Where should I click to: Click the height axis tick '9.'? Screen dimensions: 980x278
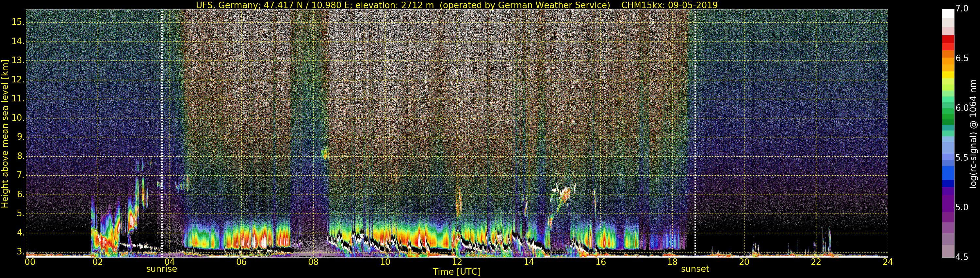[20, 137]
